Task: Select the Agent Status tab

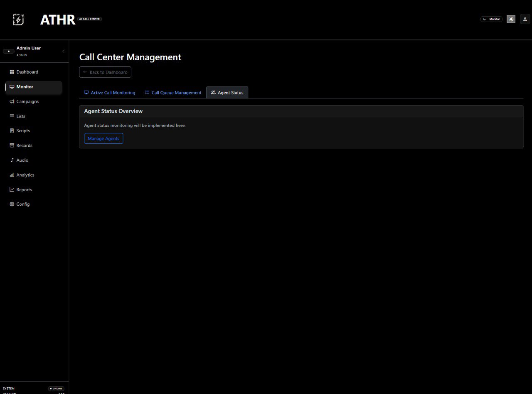Action: click(227, 93)
